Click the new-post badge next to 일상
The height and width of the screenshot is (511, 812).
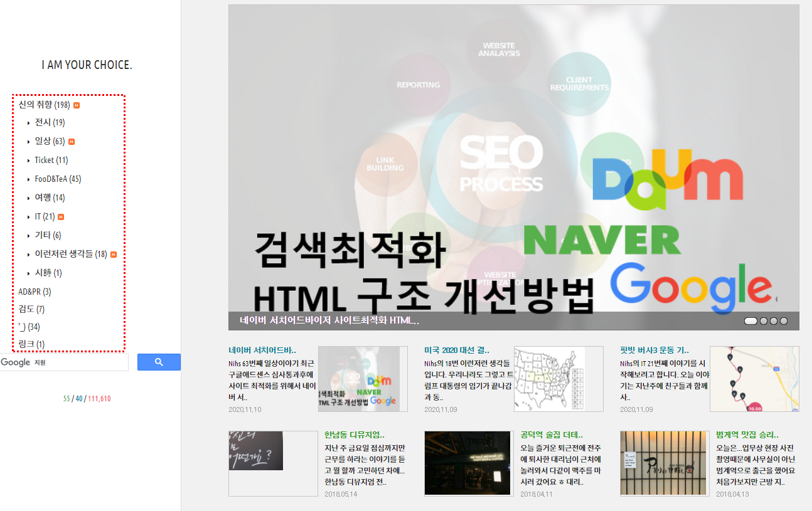click(71, 142)
